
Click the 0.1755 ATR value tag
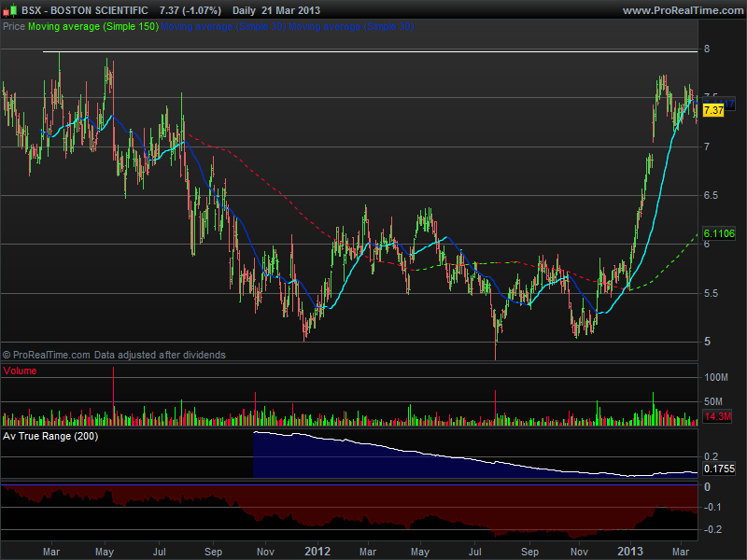717,469
